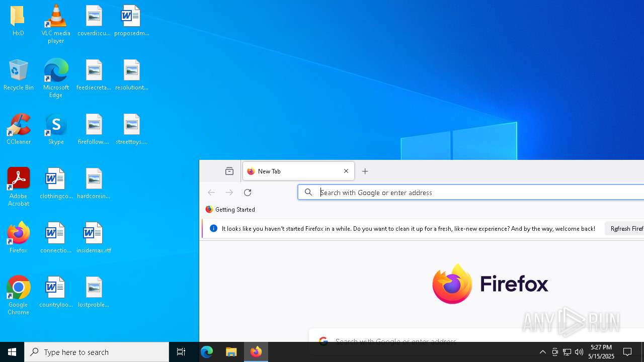Close the New Tab tab
Image resolution: width=644 pixels, height=362 pixels.
(x=346, y=171)
